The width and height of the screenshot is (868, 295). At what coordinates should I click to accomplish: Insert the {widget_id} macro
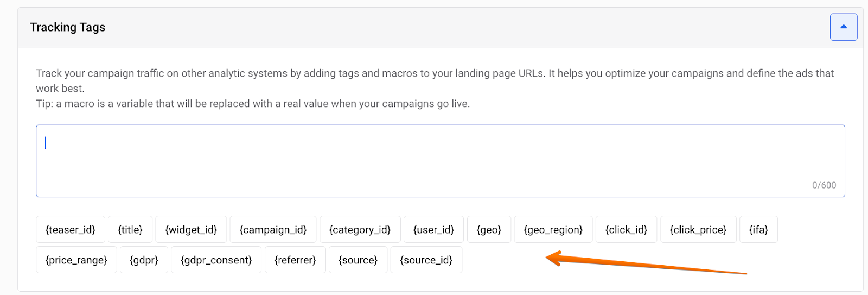191,230
